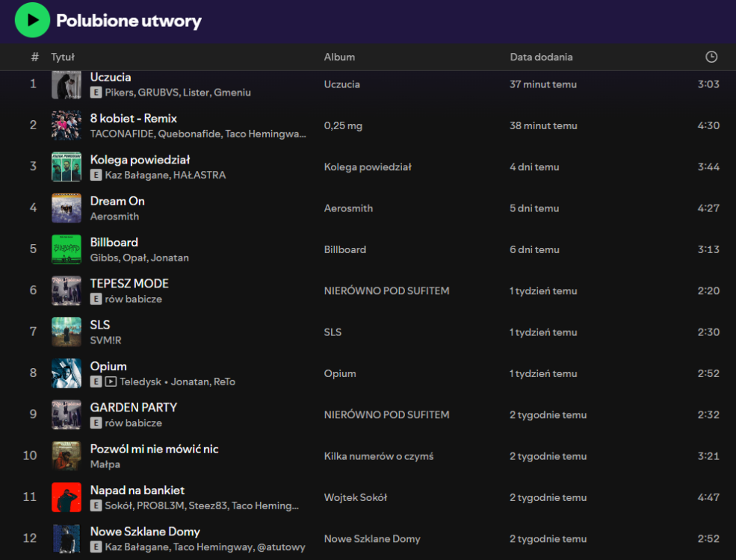Image resolution: width=736 pixels, height=560 pixels.
Task: Open the Kolega powiedział cover thumbnail
Action: pos(67,167)
